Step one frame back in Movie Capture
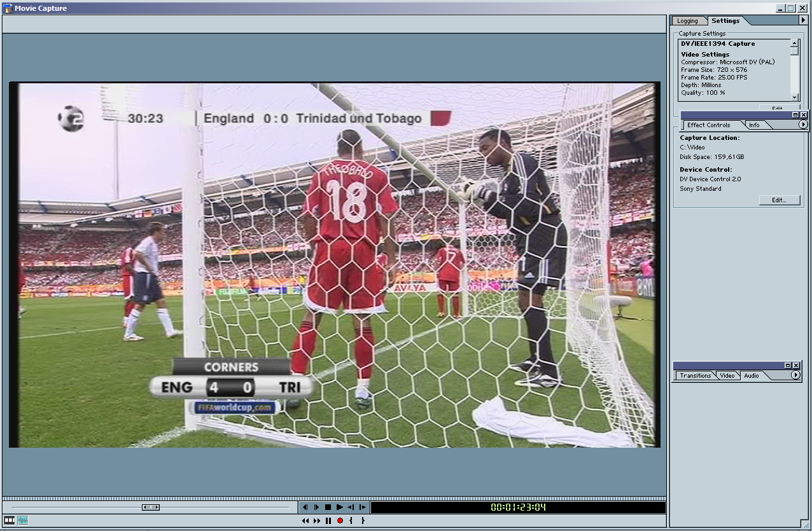 [305, 507]
